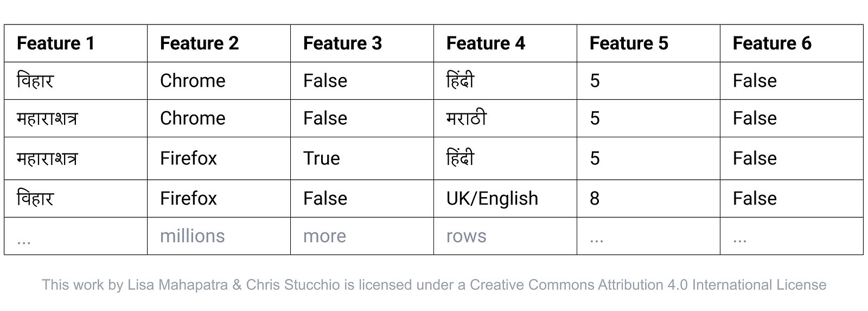Click the ellipsis cell under Feature 1
Screen dimensions: 868x311
coord(24,239)
